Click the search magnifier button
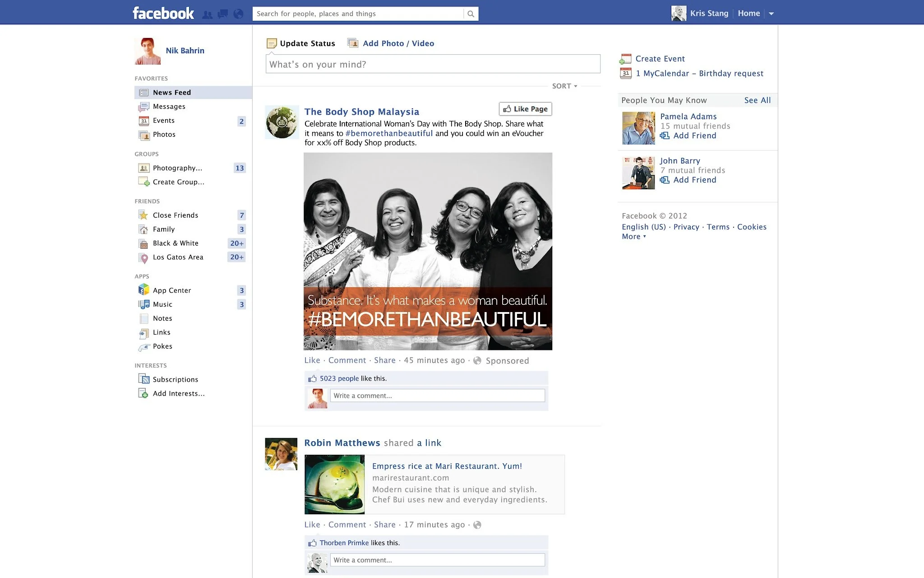Viewport: 924px width, 578px height. (471, 14)
